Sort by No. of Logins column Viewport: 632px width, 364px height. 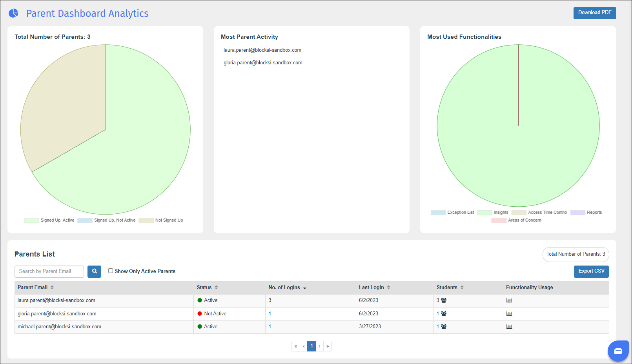(304, 288)
